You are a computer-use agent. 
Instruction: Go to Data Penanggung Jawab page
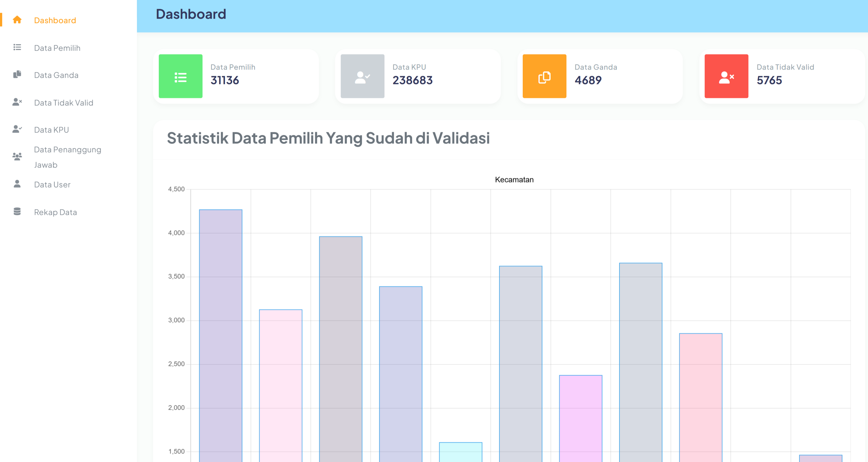(68, 157)
